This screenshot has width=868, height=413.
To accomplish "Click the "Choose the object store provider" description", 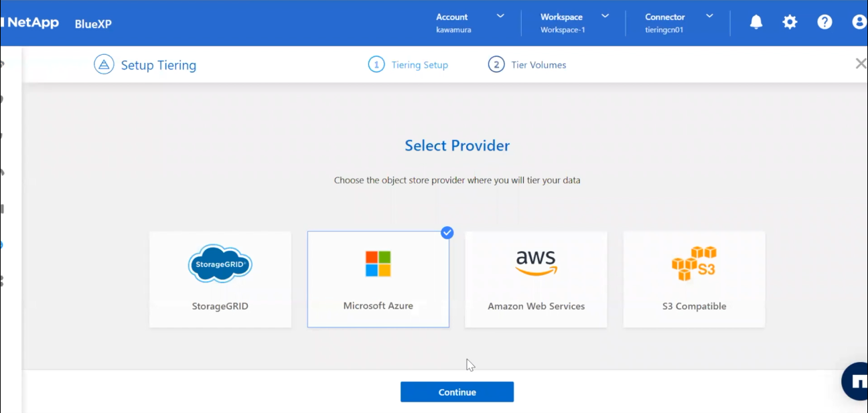I will pos(457,180).
